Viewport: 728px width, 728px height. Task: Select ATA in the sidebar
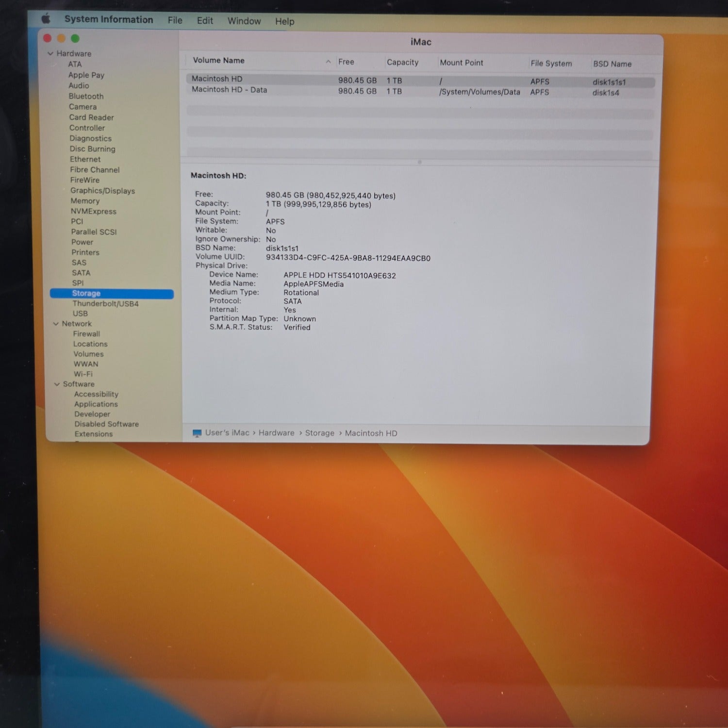75,64
